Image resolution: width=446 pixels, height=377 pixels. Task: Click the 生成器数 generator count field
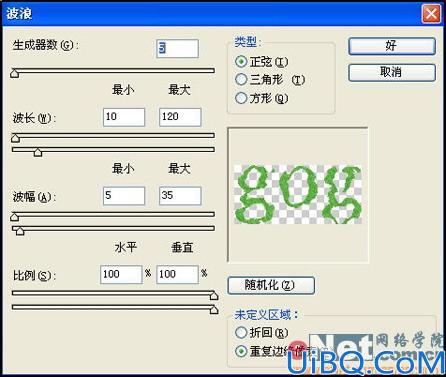click(177, 49)
